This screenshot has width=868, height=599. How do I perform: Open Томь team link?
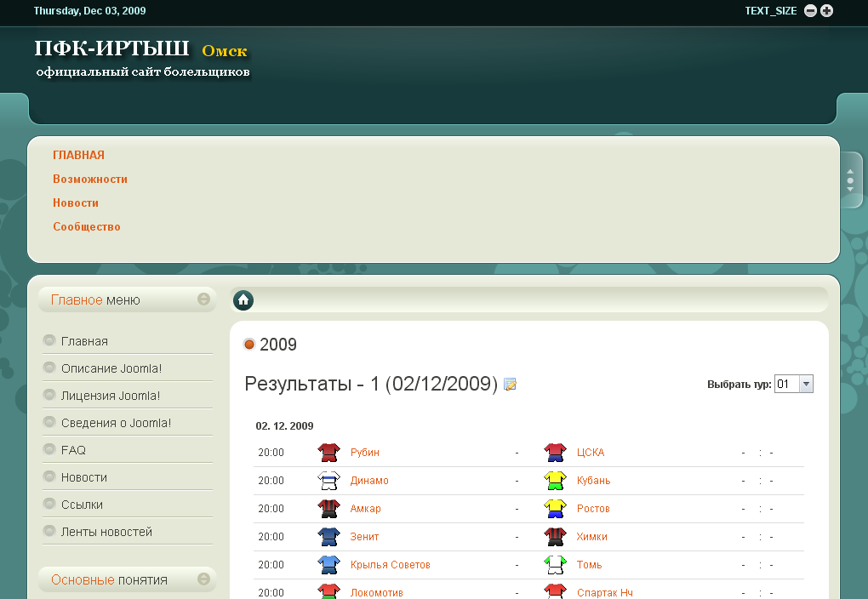[x=589, y=565]
